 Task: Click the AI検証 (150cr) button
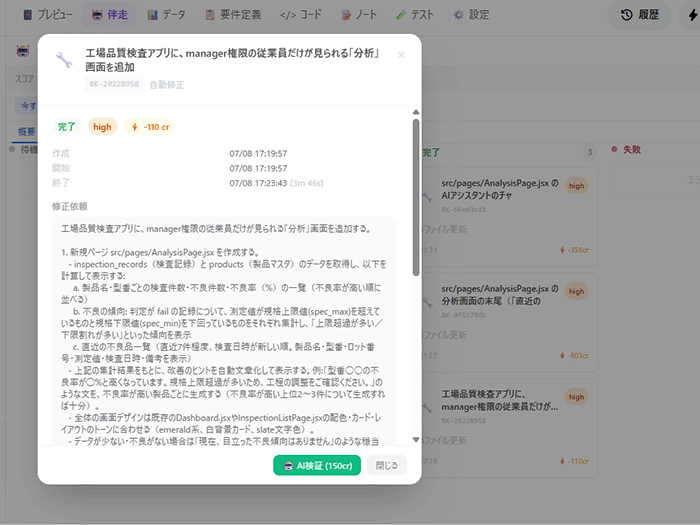click(x=317, y=465)
